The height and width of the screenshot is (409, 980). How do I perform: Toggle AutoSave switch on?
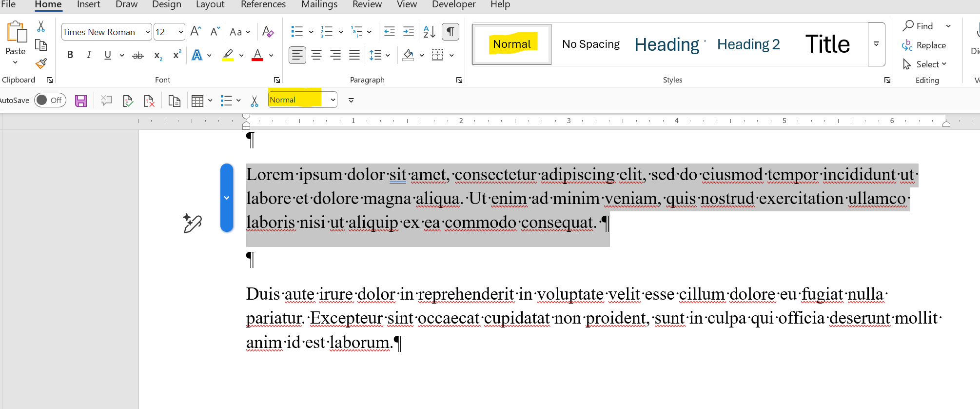[50, 100]
